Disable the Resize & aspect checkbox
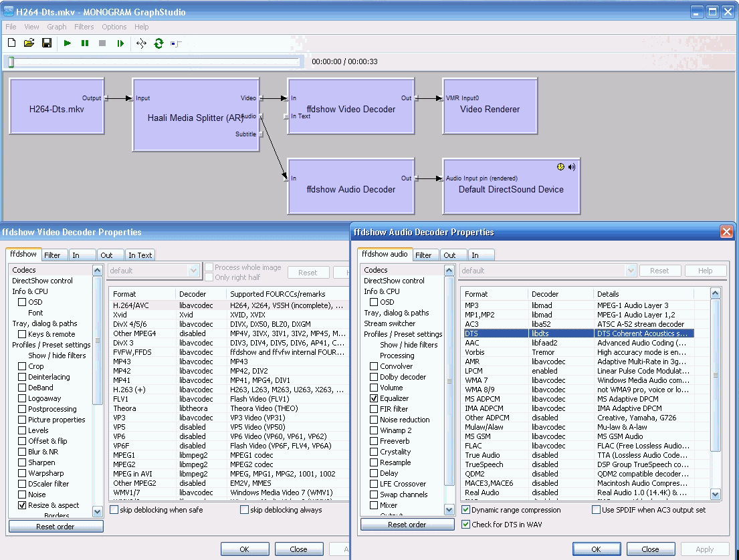739x560 pixels. (x=22, y=505)
